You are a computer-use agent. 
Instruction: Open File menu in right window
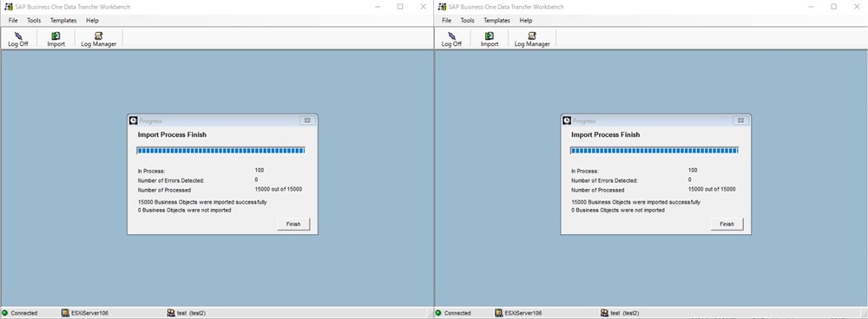pyautogui.click(x=447, y=21)
